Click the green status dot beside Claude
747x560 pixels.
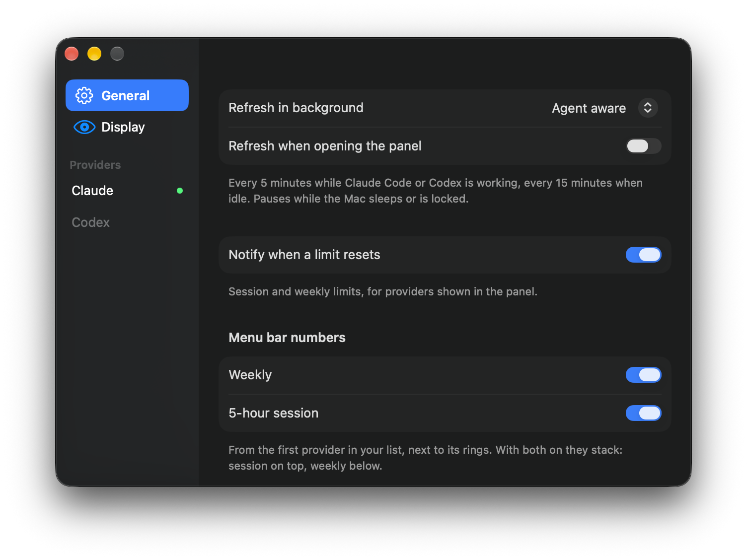(x=180, y=191)
